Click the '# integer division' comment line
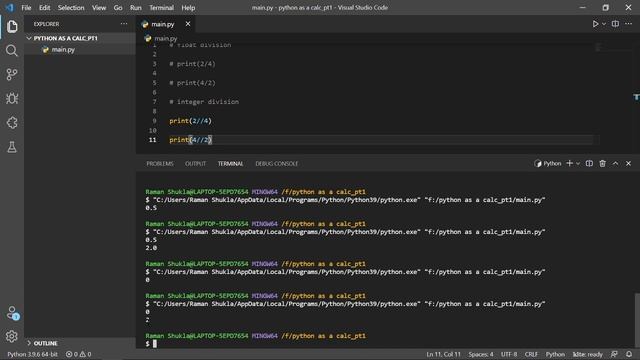Screen dimensions: 640x360 (204, 102)
